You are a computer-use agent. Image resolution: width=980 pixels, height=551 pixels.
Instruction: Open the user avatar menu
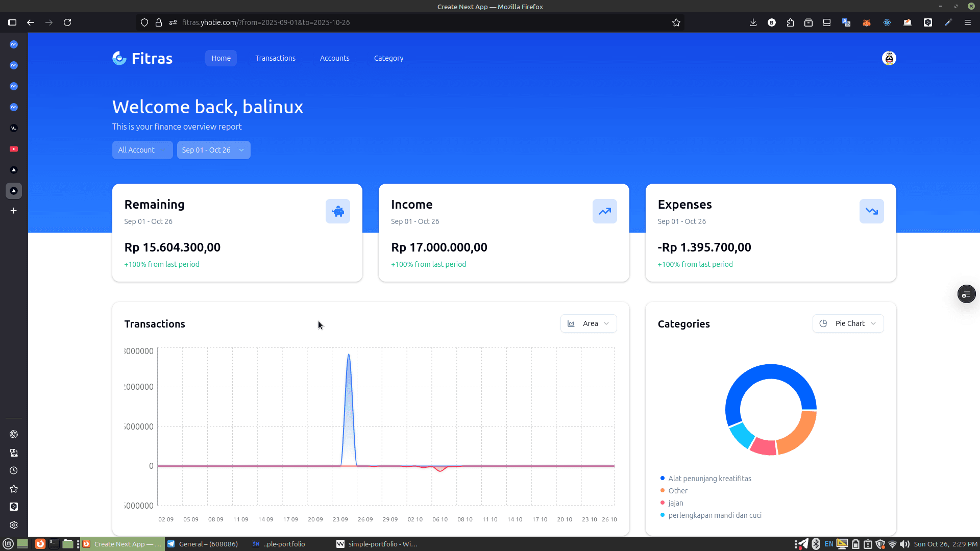(889, 58)
